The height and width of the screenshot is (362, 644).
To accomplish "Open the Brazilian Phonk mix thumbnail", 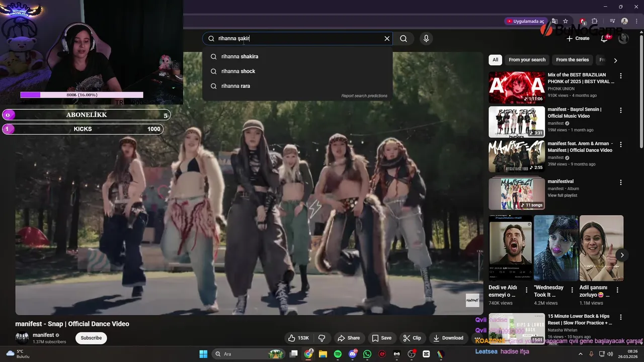I will [x=517, y=87].
